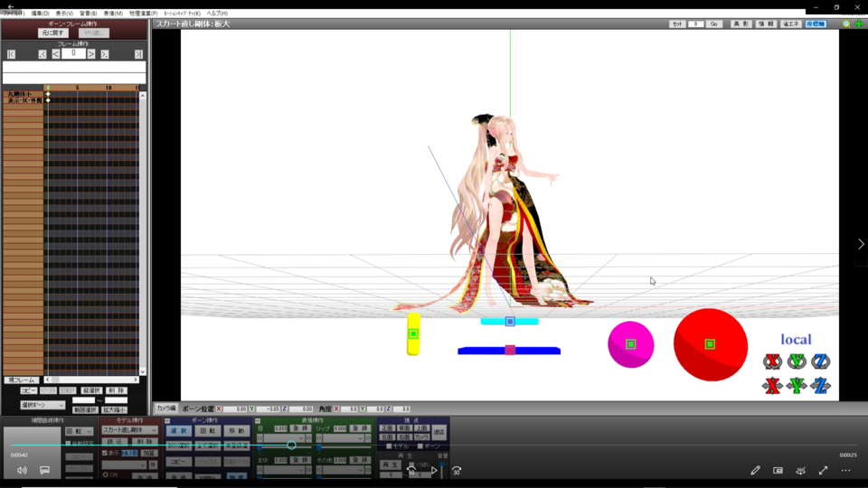The height and width of the screenshot is (488, 868).
Task: Click the large red circle bone handle
Action: 710,344
